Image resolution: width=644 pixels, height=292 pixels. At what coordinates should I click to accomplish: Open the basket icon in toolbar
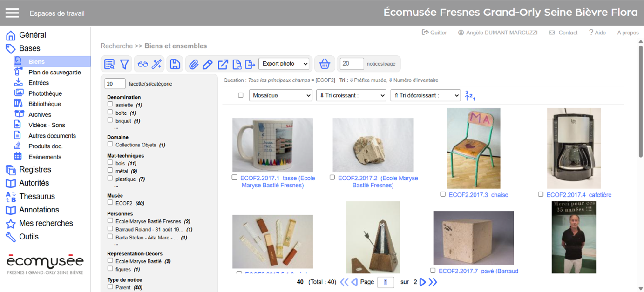click(x=325, y=64)
